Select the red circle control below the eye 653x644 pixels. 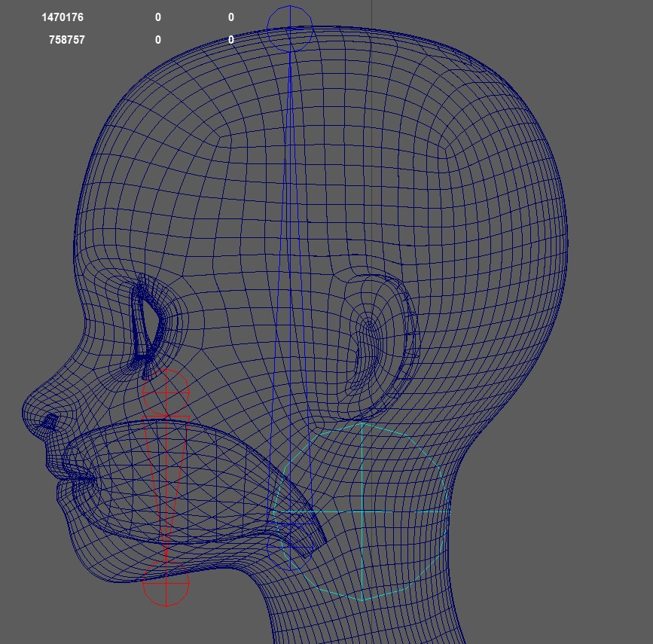click(x=166, y=393)
